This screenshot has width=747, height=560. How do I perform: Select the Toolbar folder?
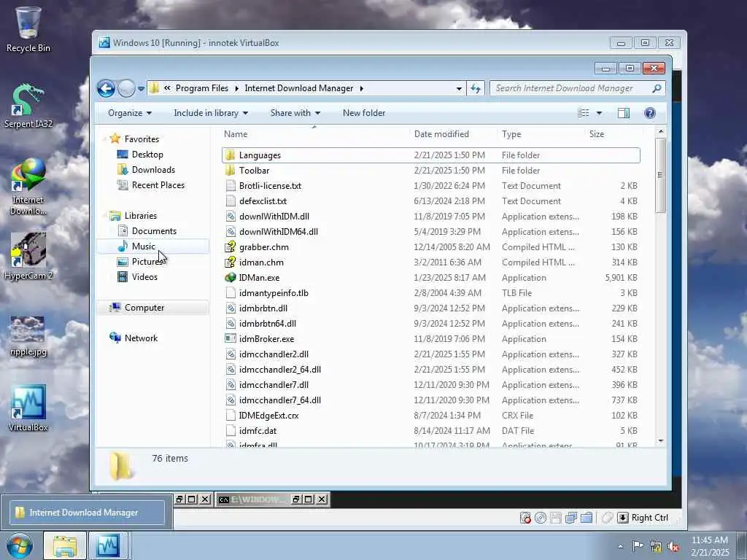[x=430, y=171]
